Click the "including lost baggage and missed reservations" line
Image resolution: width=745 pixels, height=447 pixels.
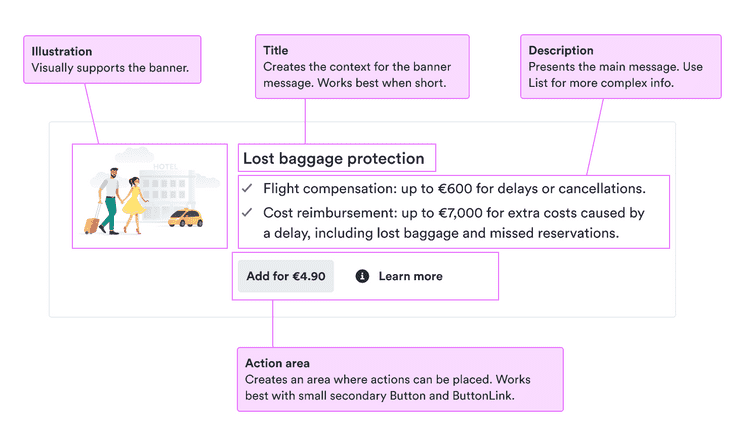click(x=441, y=233)
